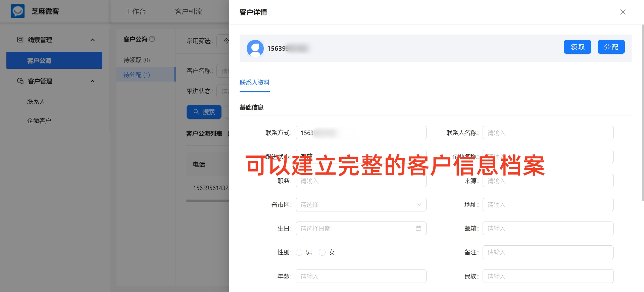This screenshot has height=292, width=644.
Task: Open the 跟进状态 filter dropdown
Action: pos(223,91)
